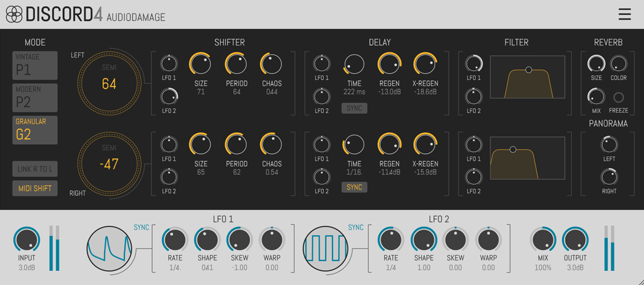This screenshot has height=285, width=644.
Task: Select the GRANULAR G2 mode
Action: 35,130
